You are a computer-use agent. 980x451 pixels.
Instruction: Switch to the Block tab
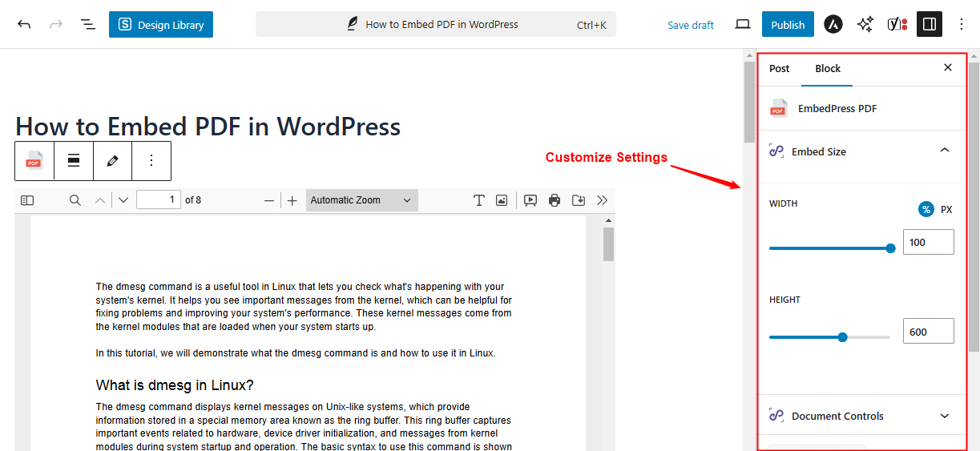point(828,69)
